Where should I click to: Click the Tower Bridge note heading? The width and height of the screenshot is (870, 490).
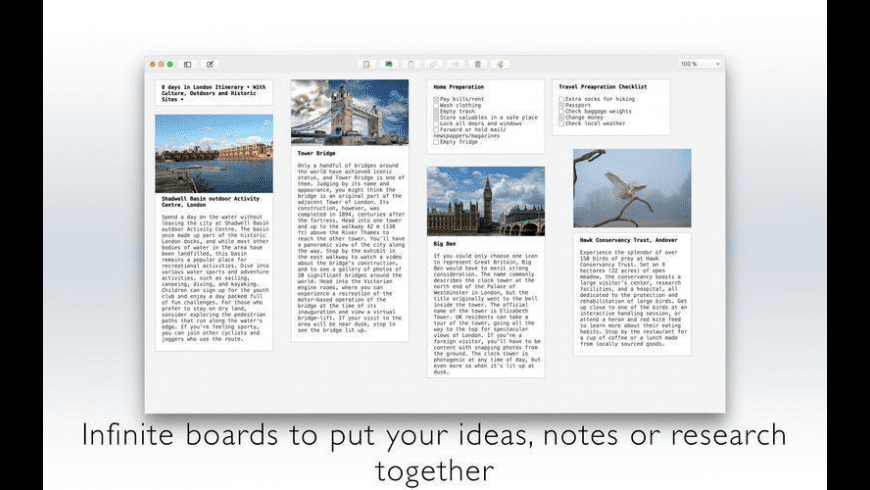point(316,153)
